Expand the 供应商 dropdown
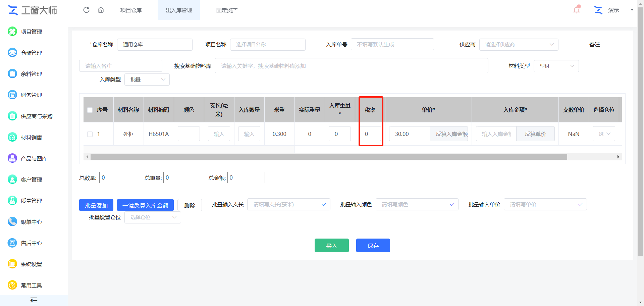 click(x=519, y=45)
